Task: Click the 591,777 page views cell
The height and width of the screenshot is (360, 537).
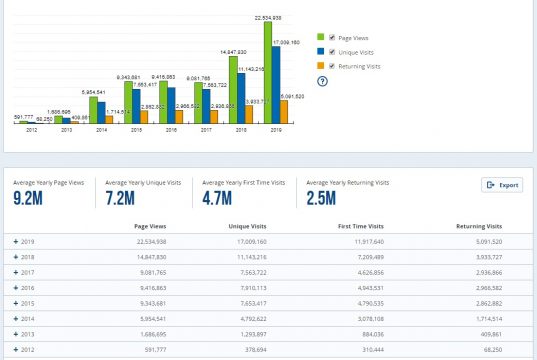Action: [155, 349]
